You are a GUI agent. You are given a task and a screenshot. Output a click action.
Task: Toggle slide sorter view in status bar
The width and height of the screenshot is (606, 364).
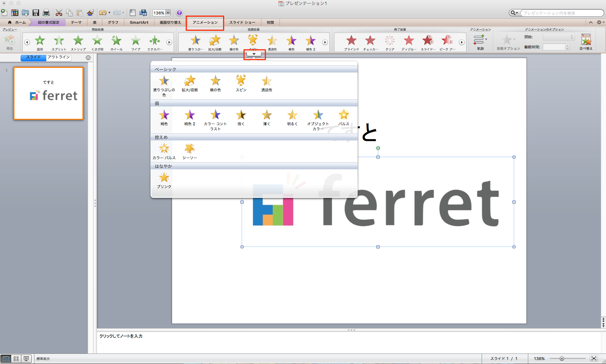[x=16, y=359]
